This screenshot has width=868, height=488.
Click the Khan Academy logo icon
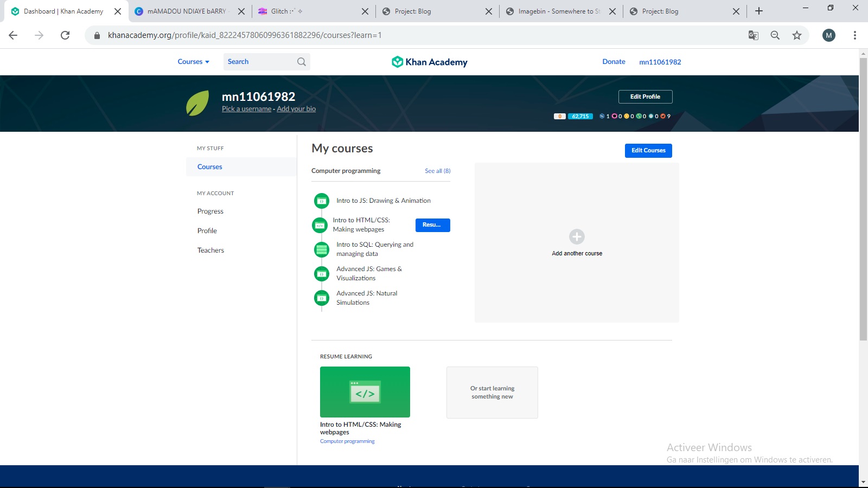397,62
